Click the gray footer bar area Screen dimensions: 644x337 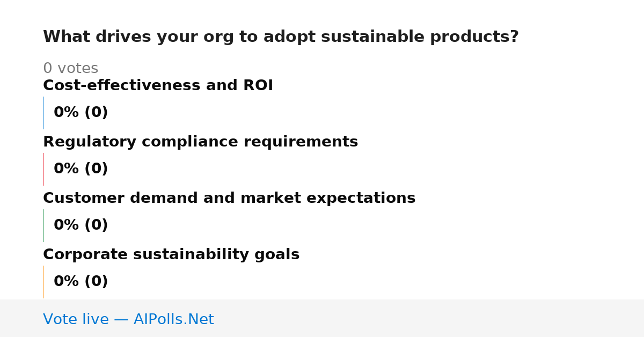coord(322,318)
